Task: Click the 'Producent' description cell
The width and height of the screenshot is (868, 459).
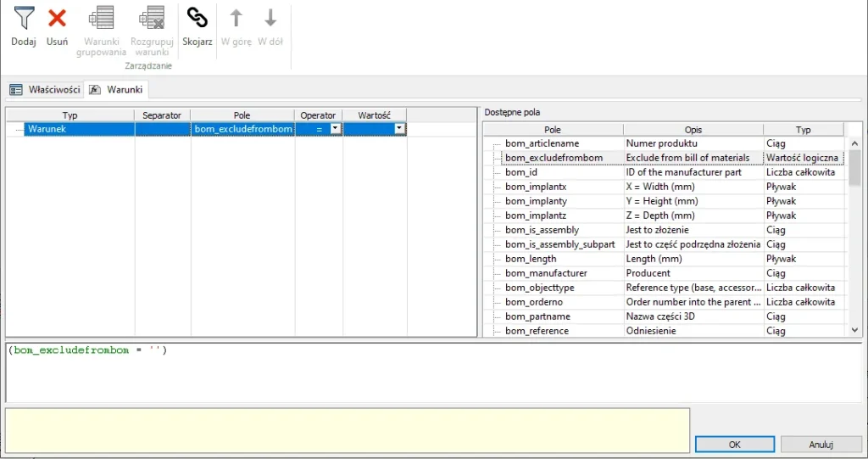Action: (693, 272)
